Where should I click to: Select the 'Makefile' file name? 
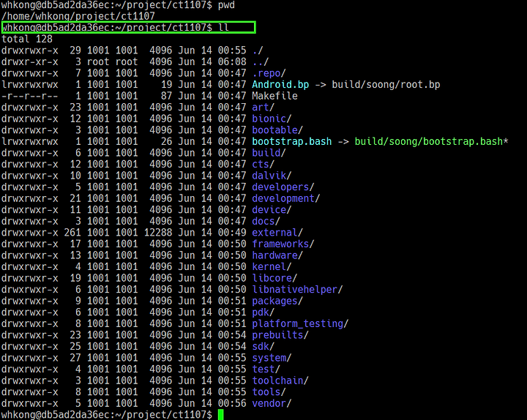274,96
